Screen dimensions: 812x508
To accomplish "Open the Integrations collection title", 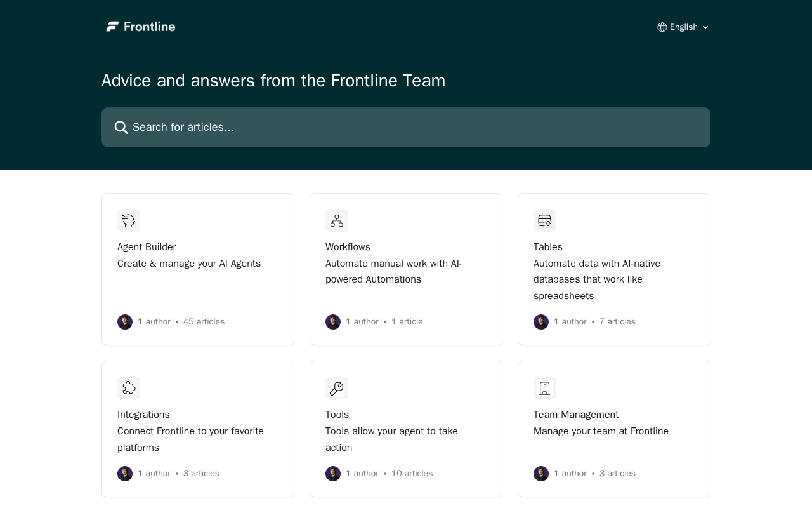I will click(x=143, y=415).
